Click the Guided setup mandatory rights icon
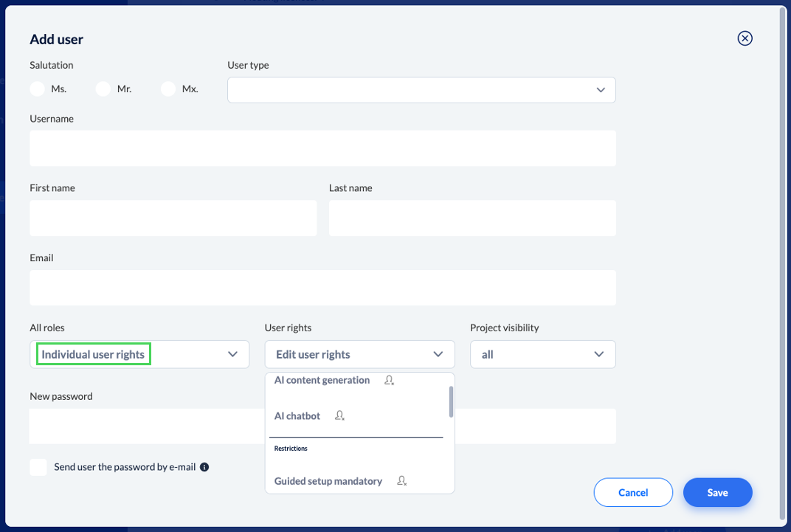The height and width of the screenshot is (532, 791). coord(401,480)
